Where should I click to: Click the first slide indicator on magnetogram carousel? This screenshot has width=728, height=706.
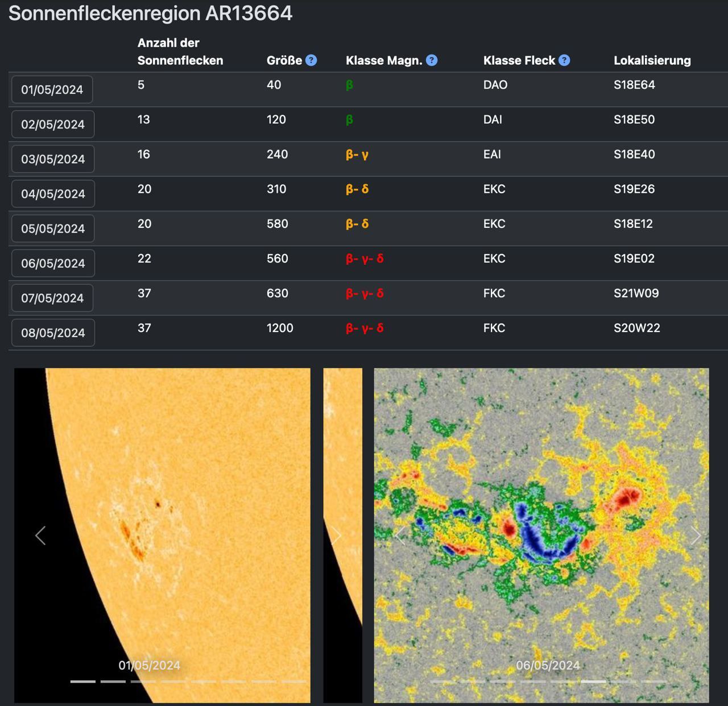[x=442, y=681]
